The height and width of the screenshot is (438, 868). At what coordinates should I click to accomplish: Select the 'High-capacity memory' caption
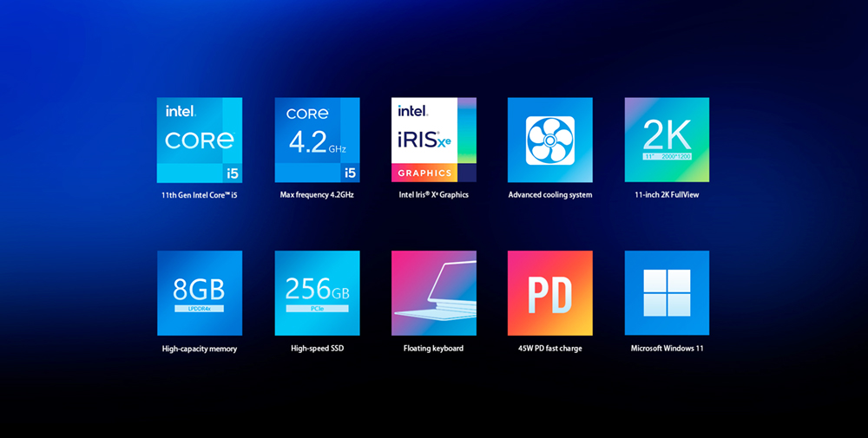pyautogui.click(x=200, y=349)
